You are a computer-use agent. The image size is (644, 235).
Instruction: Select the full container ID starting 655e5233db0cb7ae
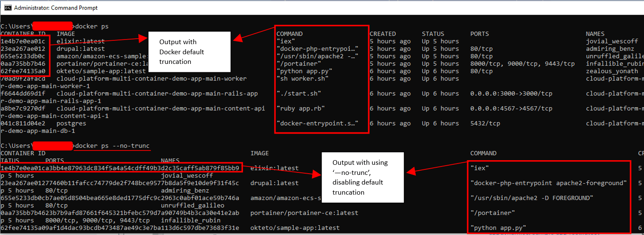click(x=120, y=198)
